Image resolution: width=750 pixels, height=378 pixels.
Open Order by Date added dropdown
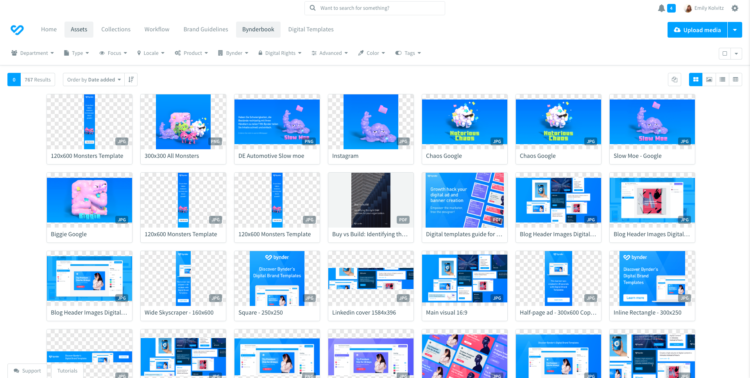(94, 79)
